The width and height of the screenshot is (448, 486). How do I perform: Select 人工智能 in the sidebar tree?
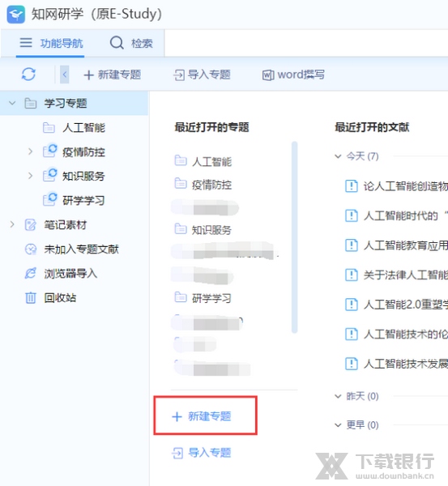coord(83,128)
